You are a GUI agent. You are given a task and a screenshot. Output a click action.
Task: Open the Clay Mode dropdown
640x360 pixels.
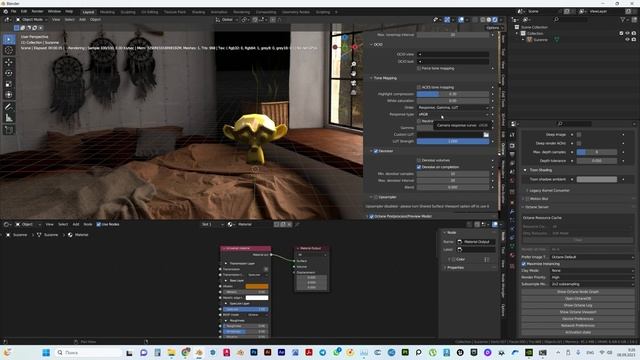592,271
